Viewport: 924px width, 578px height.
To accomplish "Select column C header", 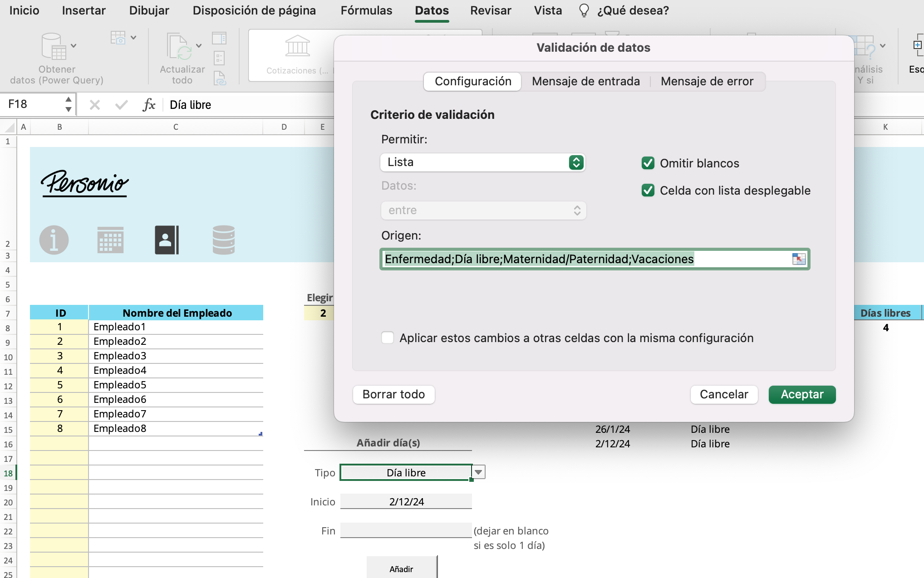I will (176, 127).
